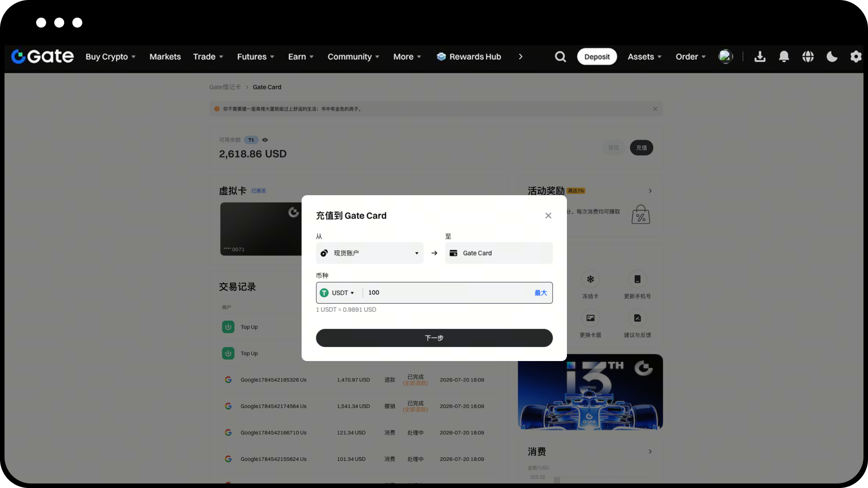
Task: Open the Rewards Hub menu item
Action: (469, 56)
